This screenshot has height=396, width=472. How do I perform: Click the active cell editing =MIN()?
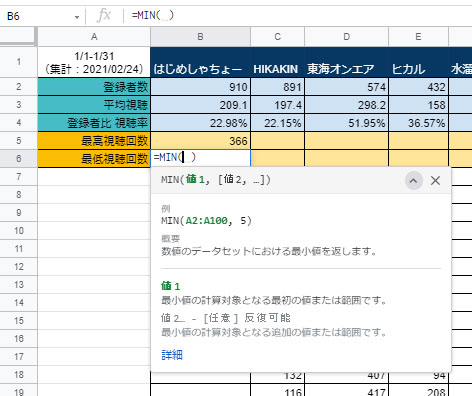click(200, 158)
